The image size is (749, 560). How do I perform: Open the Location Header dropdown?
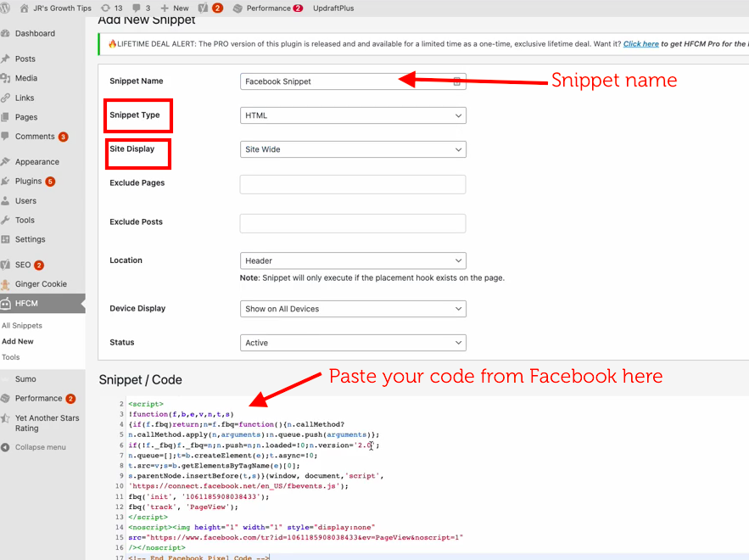coord(353,260)
